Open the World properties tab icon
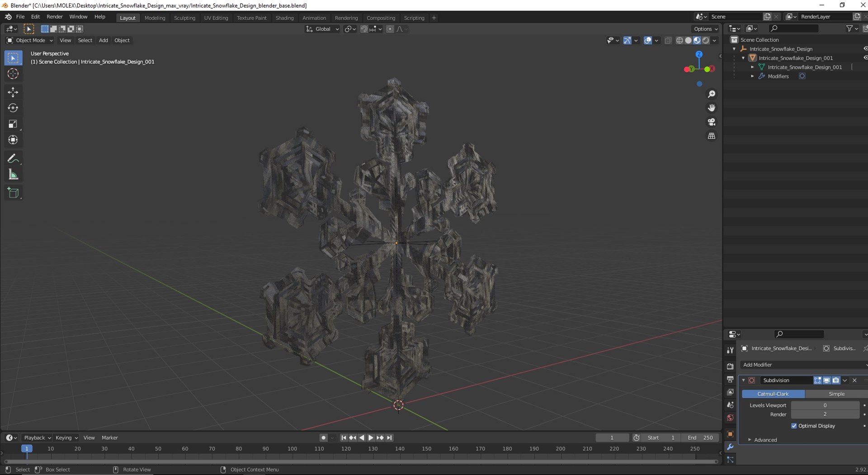Viewport: 868px width, 475px height. (x=730, y=418)
